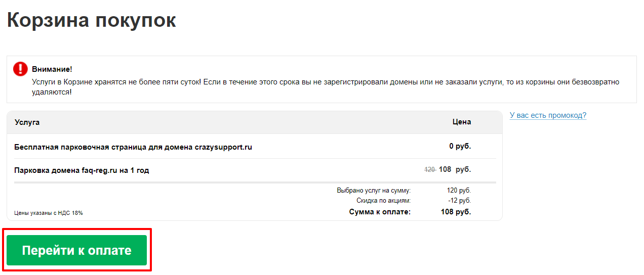Click the crossed-out 120 old price

430,170
